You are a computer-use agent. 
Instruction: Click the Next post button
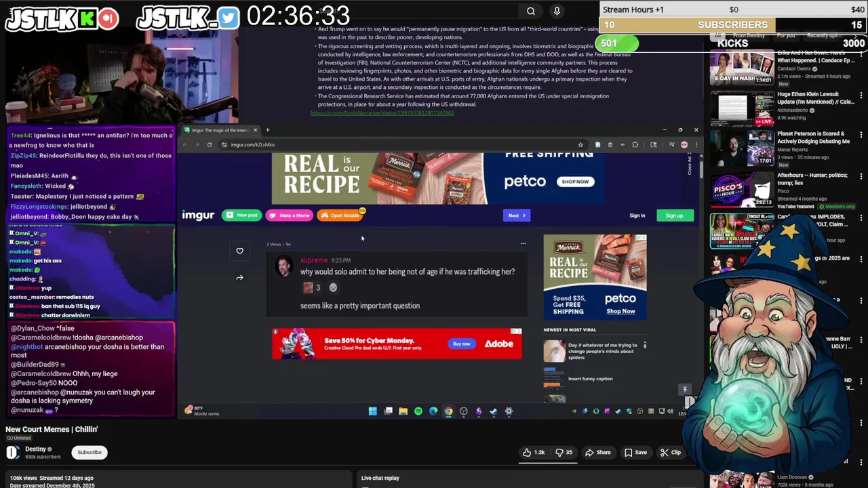point(517,216)
